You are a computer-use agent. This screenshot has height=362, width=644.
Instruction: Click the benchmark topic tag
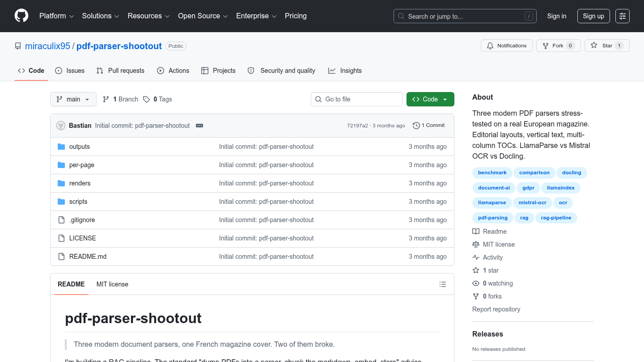pyautogui.click(x=492, y=173)
